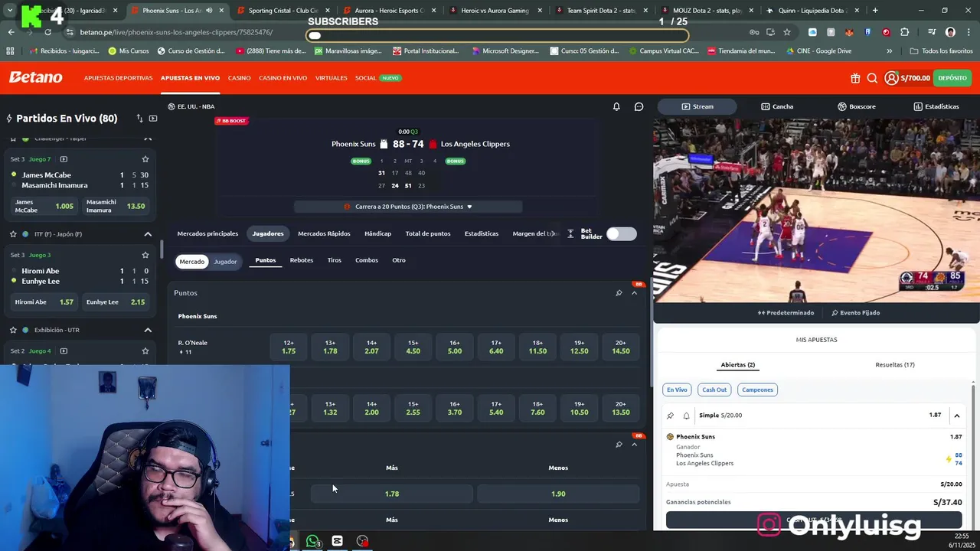980x551 pixels.
Task: Pin the Simple S/20.00 bet
Action: coord(671,416)
